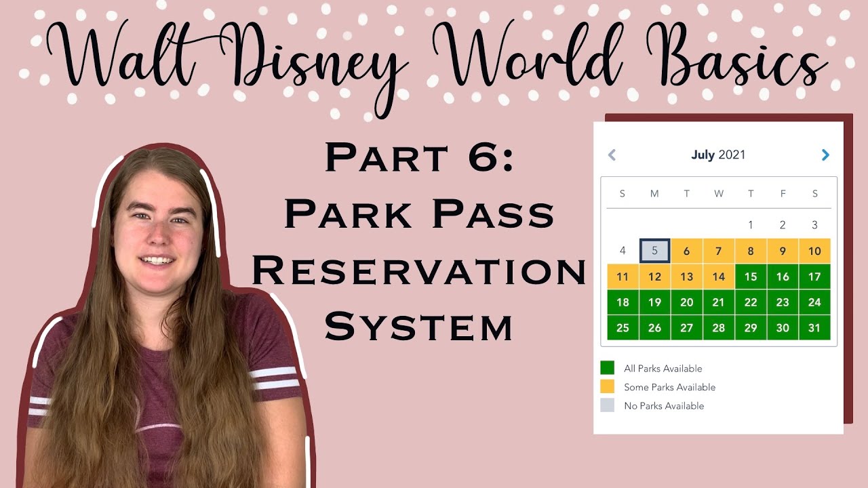Click the Some Parks Available legend text
This screenshot has width=868, height=488.
[x=670, y=387]
